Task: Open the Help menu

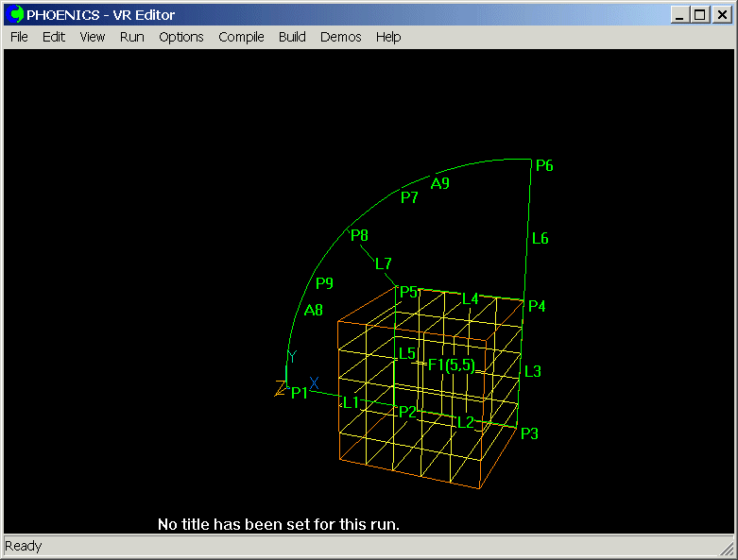Action: tap(388, 37)
